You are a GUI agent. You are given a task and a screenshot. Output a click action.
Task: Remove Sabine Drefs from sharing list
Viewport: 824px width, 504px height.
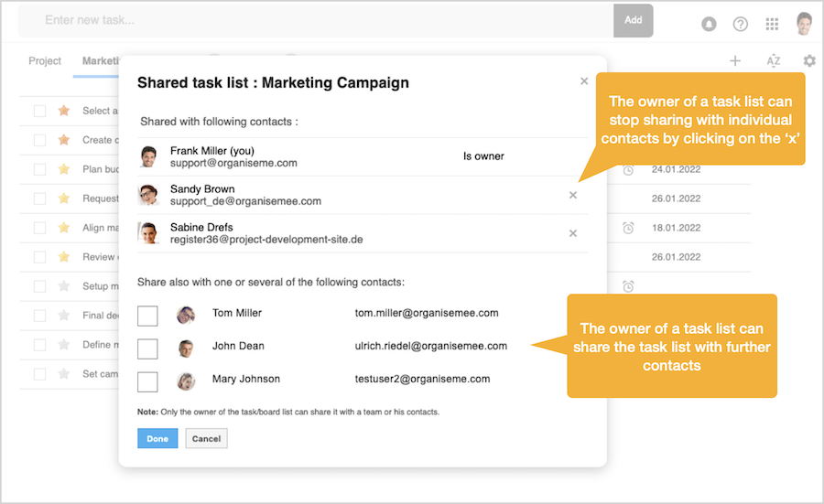click(573, 233)
